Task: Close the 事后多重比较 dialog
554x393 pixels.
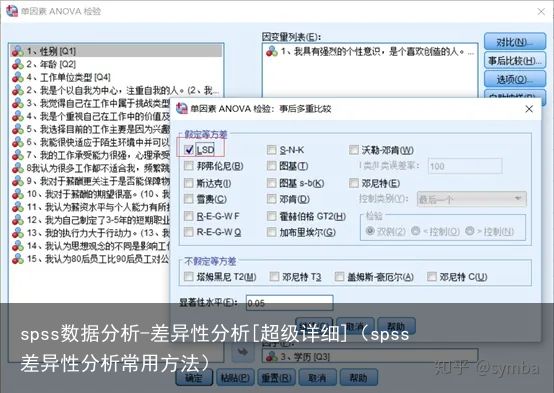Action: (529, 109)
